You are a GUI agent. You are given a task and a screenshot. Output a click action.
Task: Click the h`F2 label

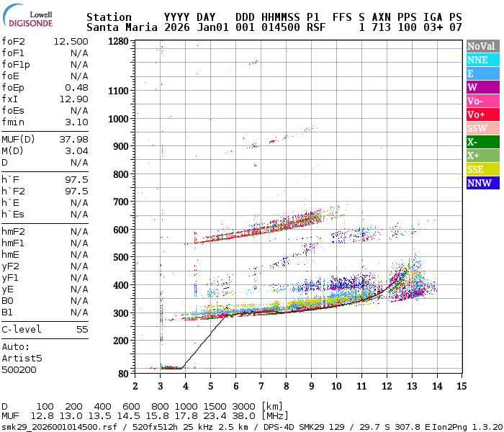(x=13, y=192)
